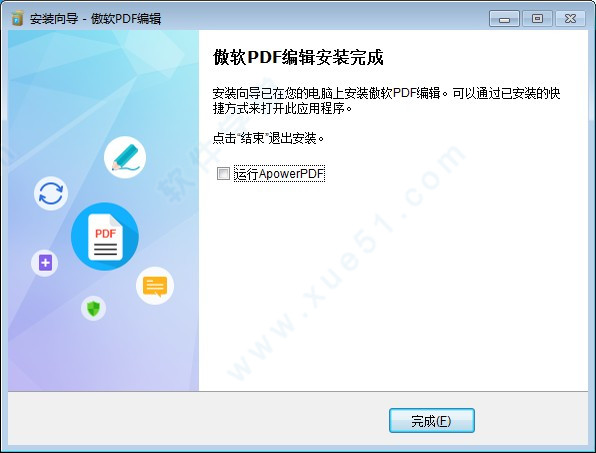The height and width of the screenshot is (453, 596).
Task: Click the orange comment bubble icon
Action: (x=155, y=286)
